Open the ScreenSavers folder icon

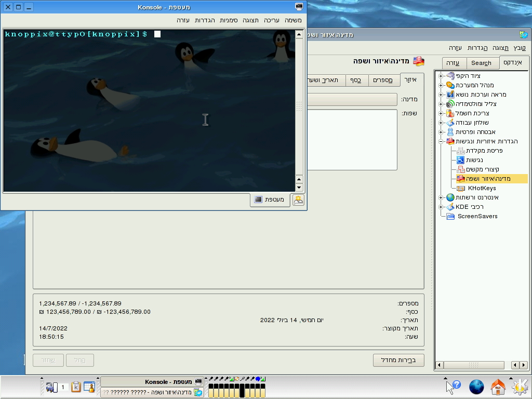click(x=450, y=217)
